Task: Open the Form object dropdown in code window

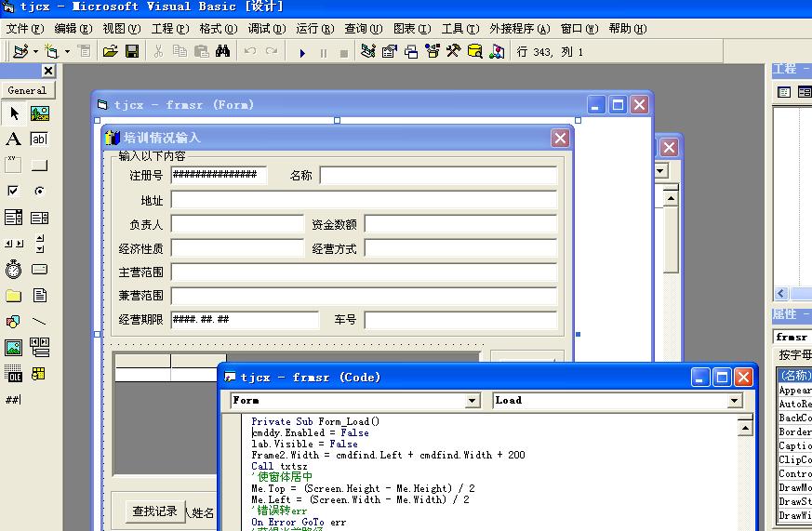Action: (472, 401)
